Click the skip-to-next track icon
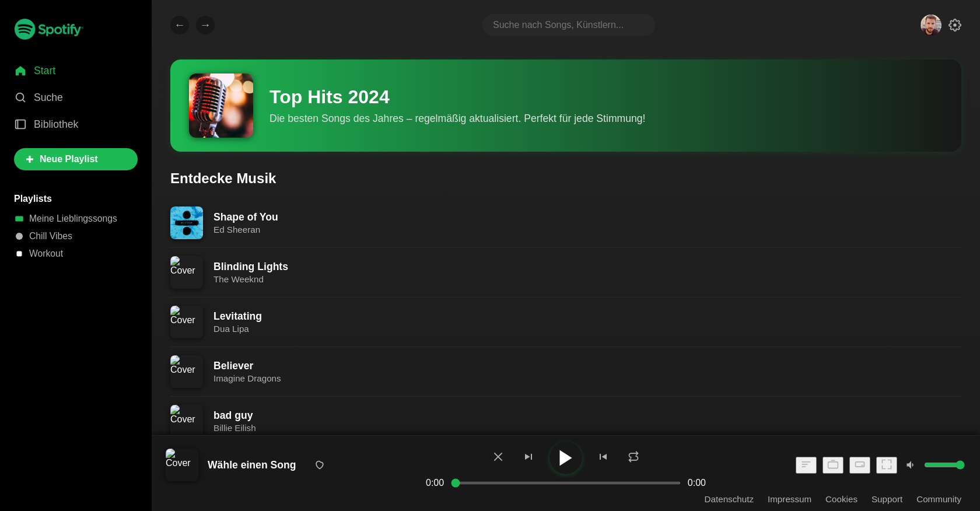Screen dimensions: 980x511 pyautogui.click(x=528, y=457)
